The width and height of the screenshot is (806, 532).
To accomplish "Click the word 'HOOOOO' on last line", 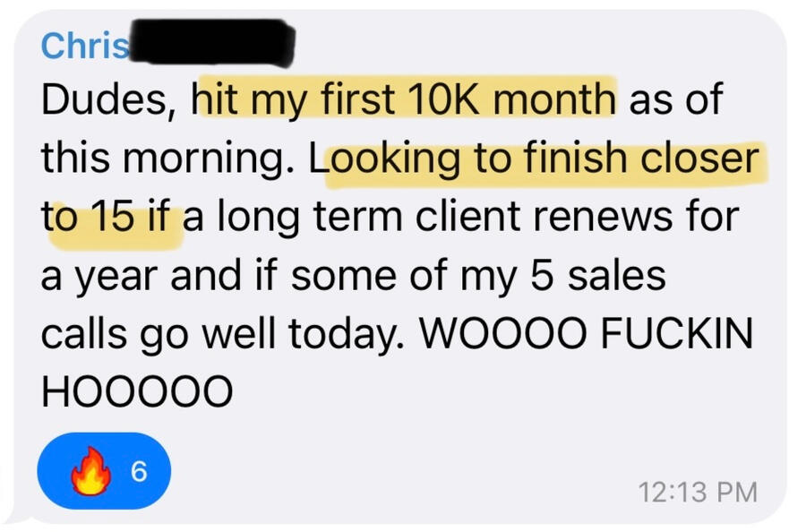I will coord(137,391).
